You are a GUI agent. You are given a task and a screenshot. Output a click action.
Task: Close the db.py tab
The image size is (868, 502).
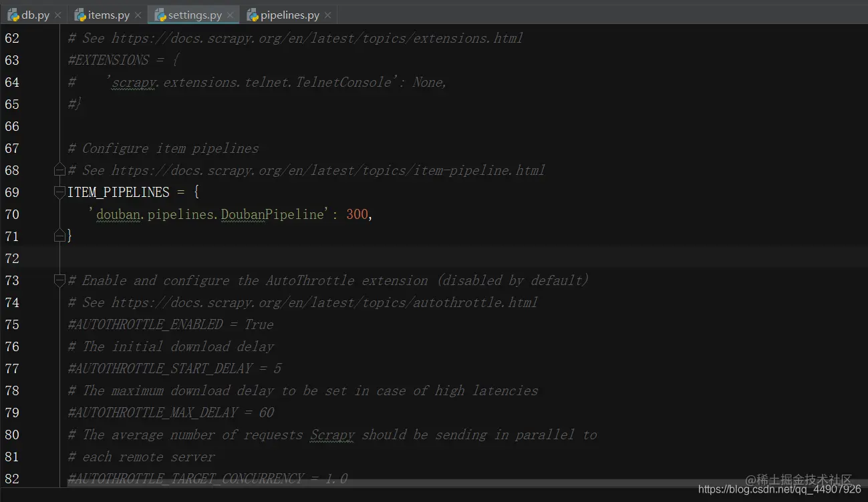[x=57, y=15]
